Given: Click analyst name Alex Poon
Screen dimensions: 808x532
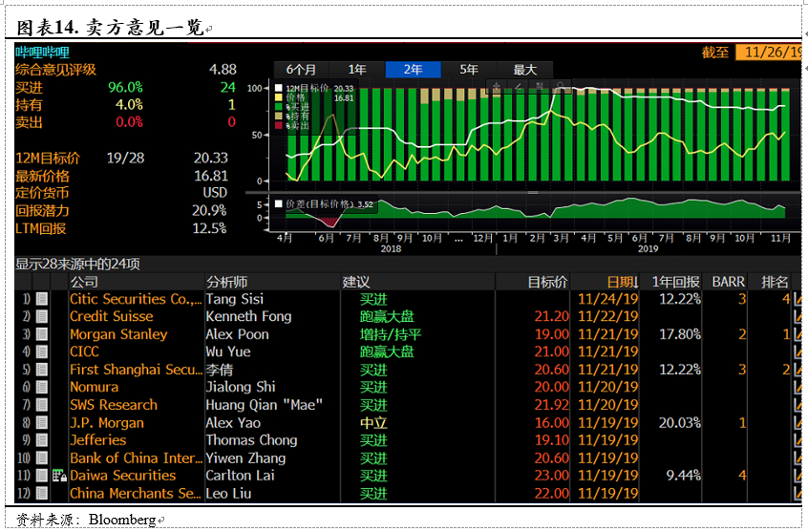Looking at the screenshot, I should (x=237, y=334).
